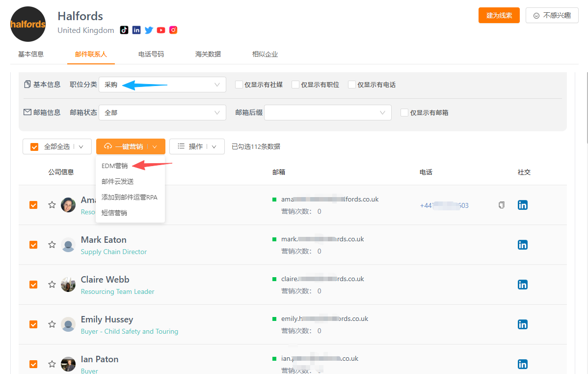Click Claire Webb's avatar photo
Viewport: 588px width, 374px height.
coord(68,285)
